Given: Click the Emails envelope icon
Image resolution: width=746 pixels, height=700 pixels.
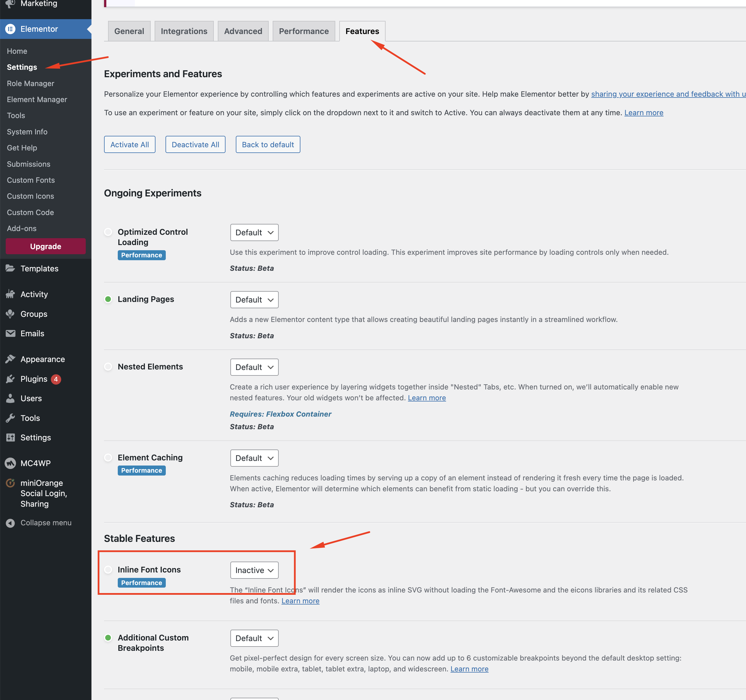Looking at the screenshot, I should coord(11,333).
